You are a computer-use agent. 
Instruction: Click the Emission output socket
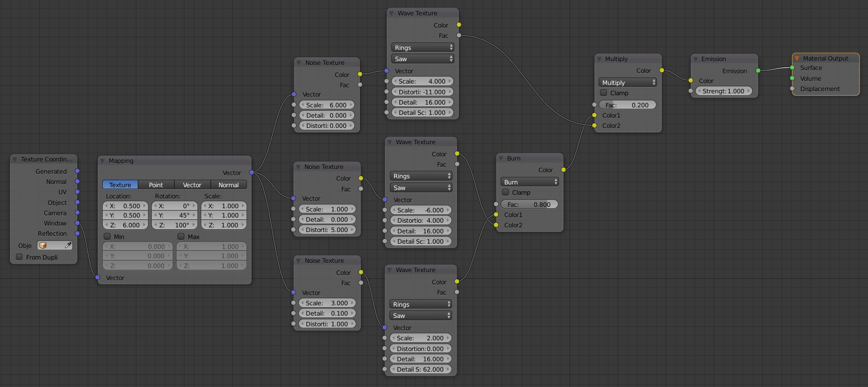[758, 71]
